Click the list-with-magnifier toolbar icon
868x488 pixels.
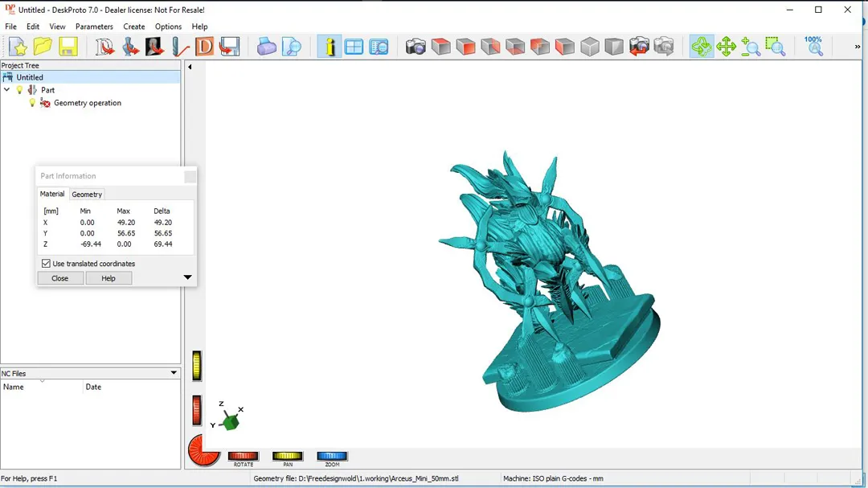(x=379, y=47)
